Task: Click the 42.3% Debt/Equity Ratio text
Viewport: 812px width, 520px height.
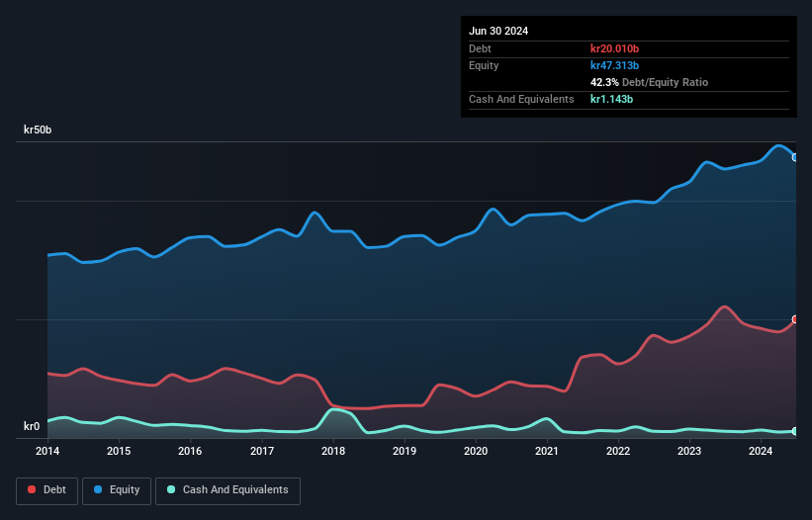Action: [x=649, y=82]
